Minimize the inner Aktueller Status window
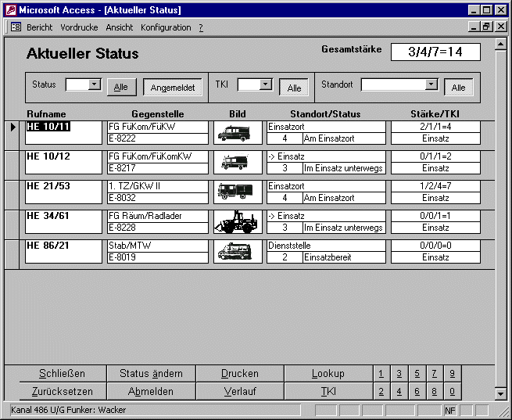The width and height of the screenshot is (512, 420). point(474,27)
